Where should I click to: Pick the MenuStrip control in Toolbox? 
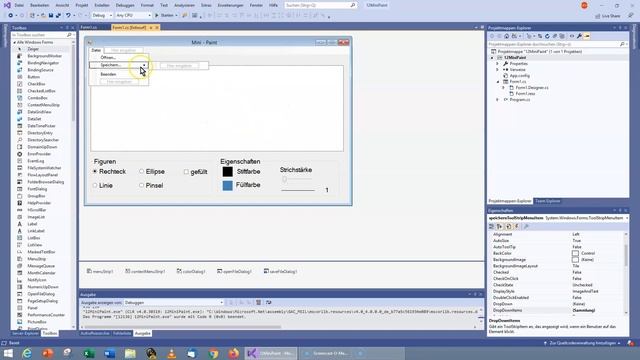tap(37, 259)
